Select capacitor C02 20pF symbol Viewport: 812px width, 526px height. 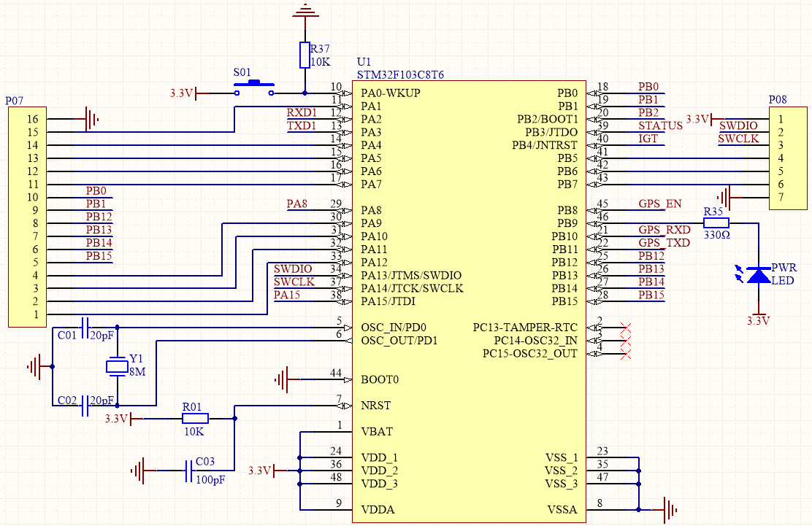[86, 406]
